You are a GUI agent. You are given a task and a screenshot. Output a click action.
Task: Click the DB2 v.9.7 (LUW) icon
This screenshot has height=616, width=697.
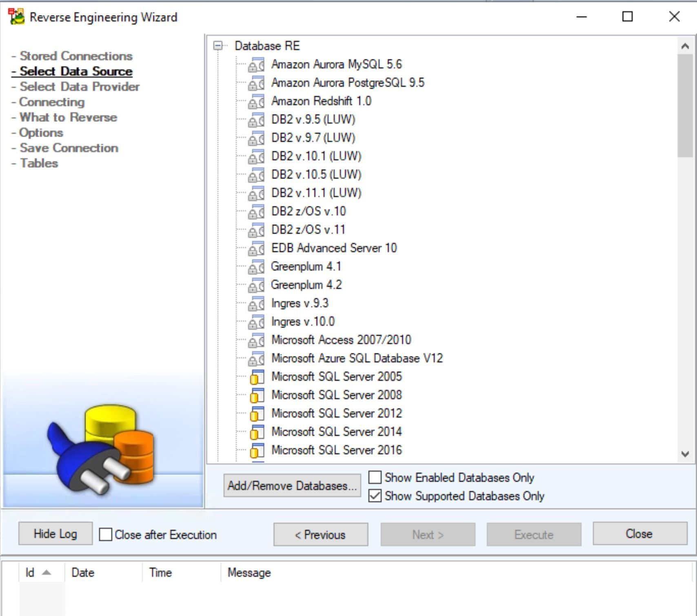tap(256, 138)
